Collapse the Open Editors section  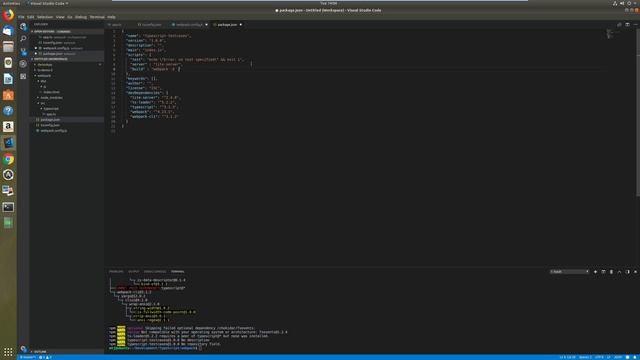click(67, 31)
